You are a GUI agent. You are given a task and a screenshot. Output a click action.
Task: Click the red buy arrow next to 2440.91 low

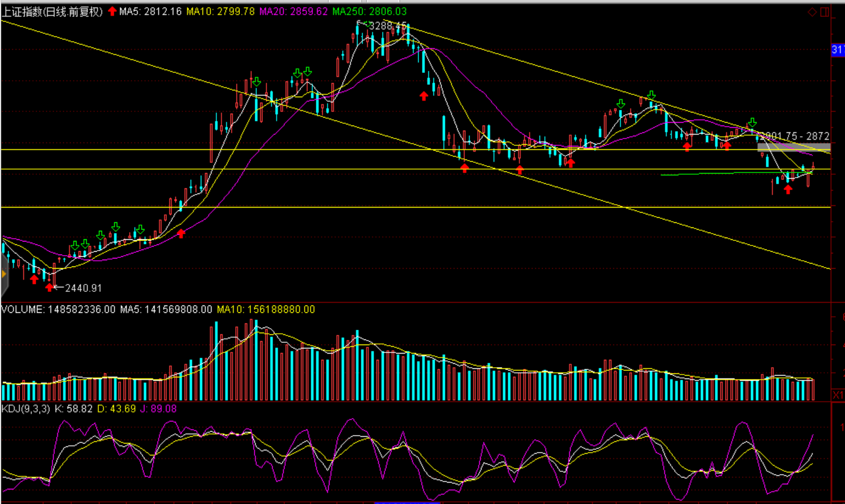coord(50,287)
